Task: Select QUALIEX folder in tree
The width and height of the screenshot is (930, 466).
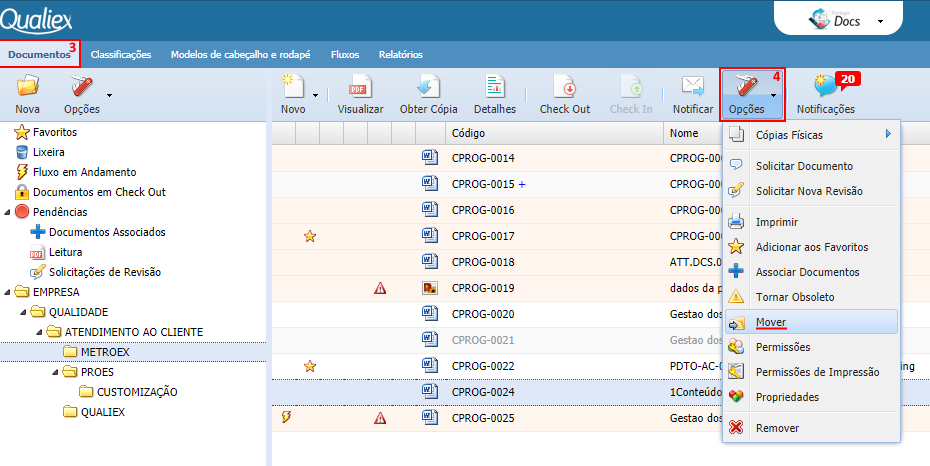Action: (94, 412)
